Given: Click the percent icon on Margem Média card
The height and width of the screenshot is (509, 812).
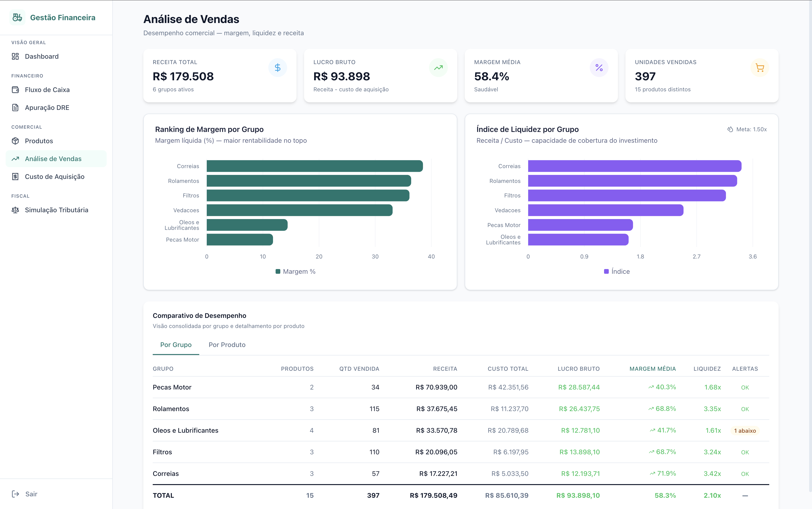Looking at the screenshot, I should pos(599,68).
